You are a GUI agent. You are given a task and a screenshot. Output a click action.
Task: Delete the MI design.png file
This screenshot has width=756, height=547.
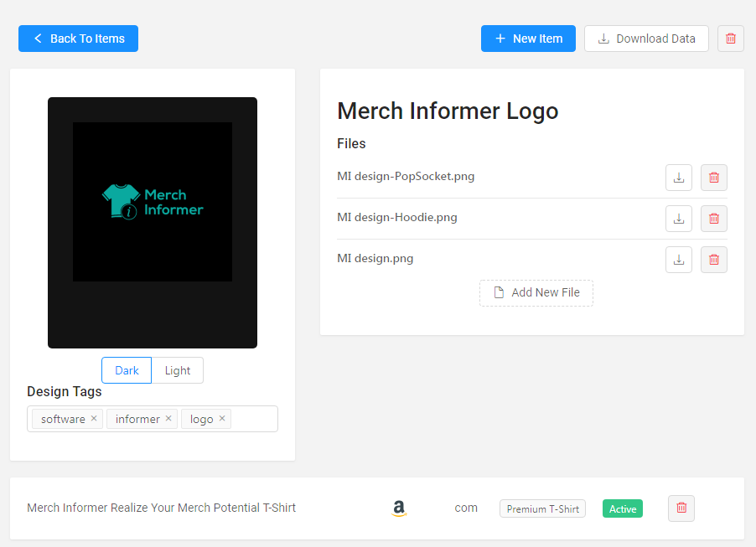point(714,260)
